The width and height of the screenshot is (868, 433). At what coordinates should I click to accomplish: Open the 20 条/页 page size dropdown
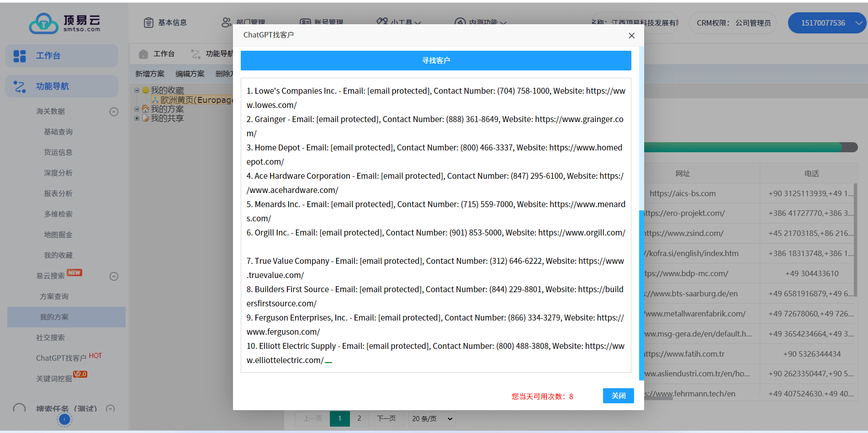pyautogui.click(x=432, y=418)
